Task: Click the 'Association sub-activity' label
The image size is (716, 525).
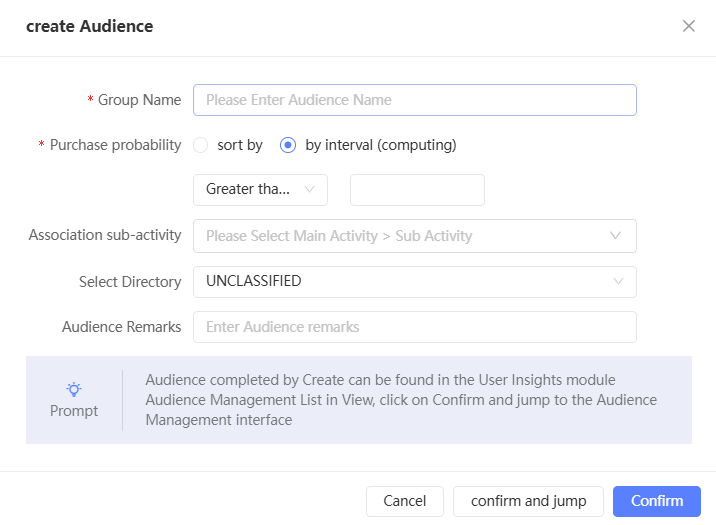Action: click(105, 235)
